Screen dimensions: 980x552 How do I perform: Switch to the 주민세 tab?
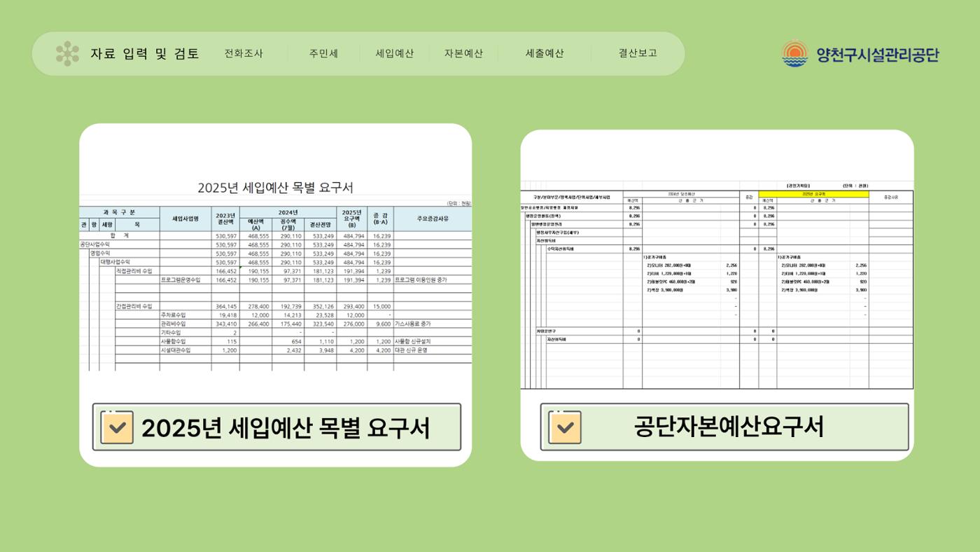click(323, 53)
